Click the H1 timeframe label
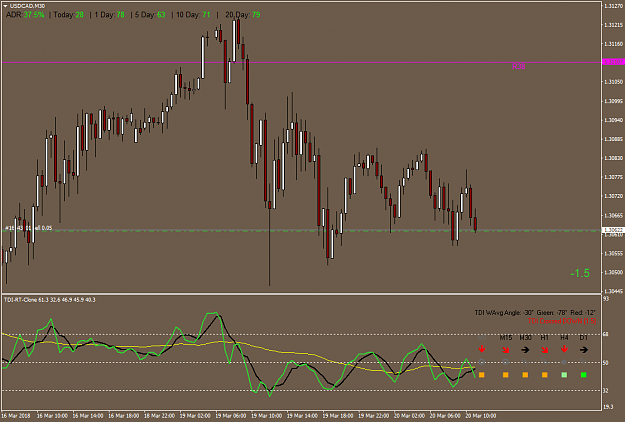625x422 pixels. click(544, 338)
